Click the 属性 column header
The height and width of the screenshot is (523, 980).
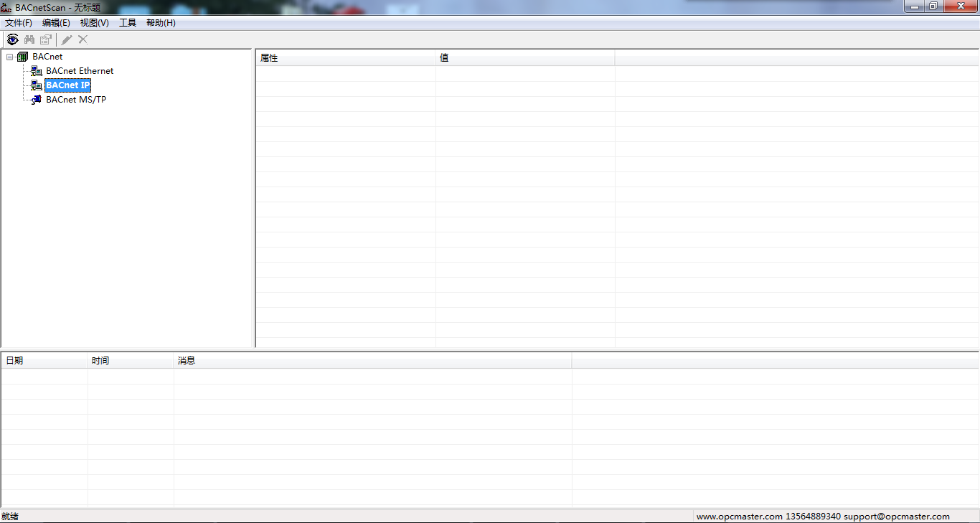click(345, 58)
